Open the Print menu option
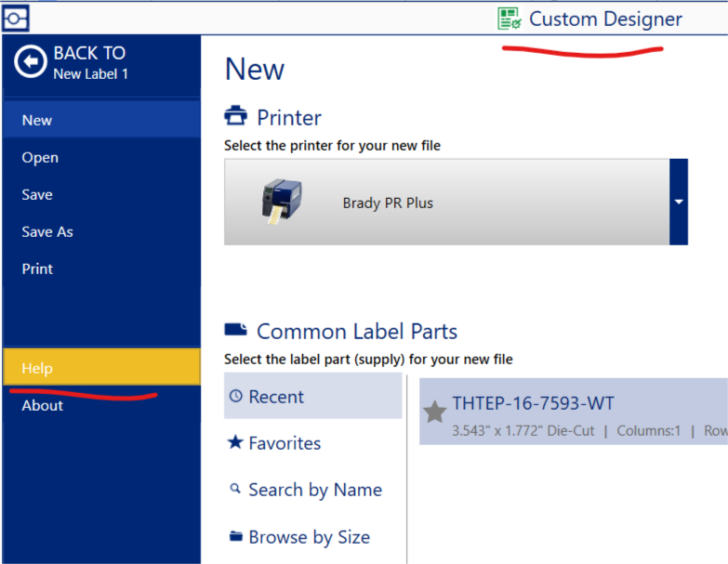The height and width of the screenshot is (564, 728). 37,269
